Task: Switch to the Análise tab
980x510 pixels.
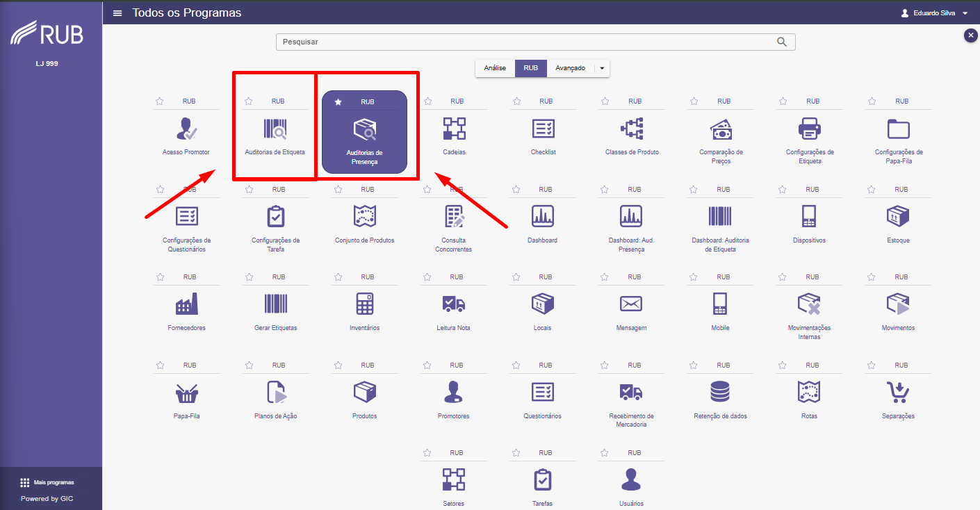Action: point(495,68)
